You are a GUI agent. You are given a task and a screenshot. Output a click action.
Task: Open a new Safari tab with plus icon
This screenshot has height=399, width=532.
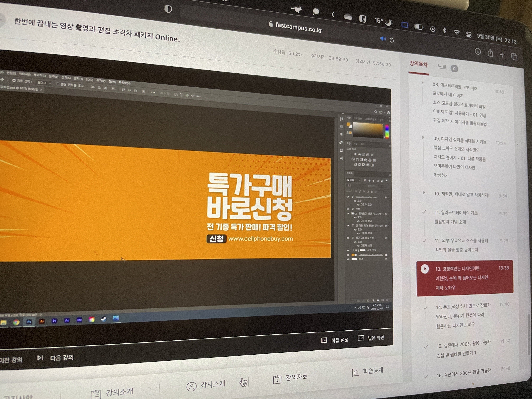[502, 55]
